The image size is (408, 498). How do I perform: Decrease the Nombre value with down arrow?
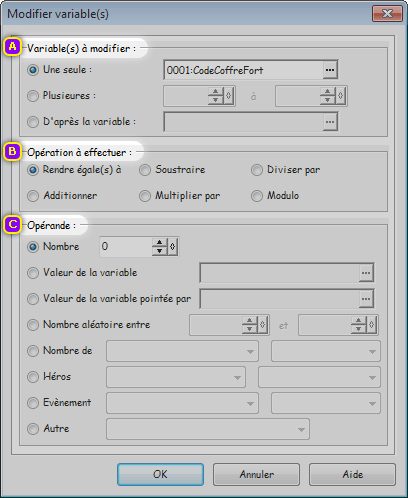160,251
